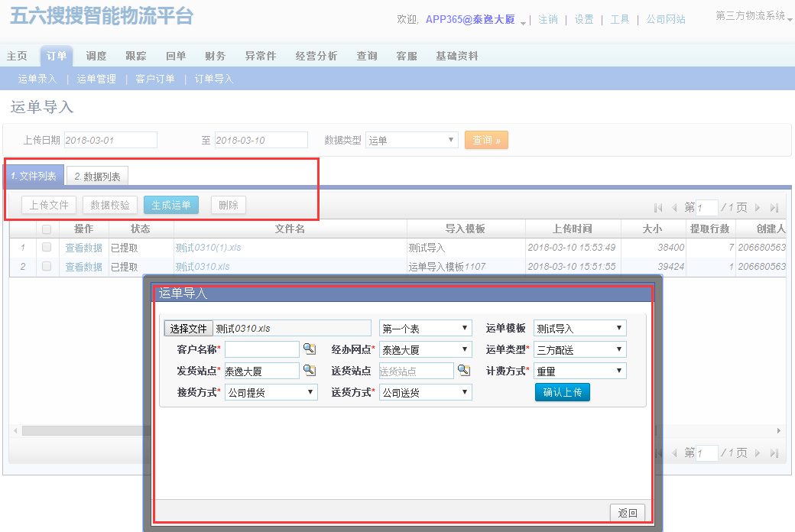Open the 财务 menu in navigation bar
This screenshot has width=795, height=532.
click(x=215, y=56)
